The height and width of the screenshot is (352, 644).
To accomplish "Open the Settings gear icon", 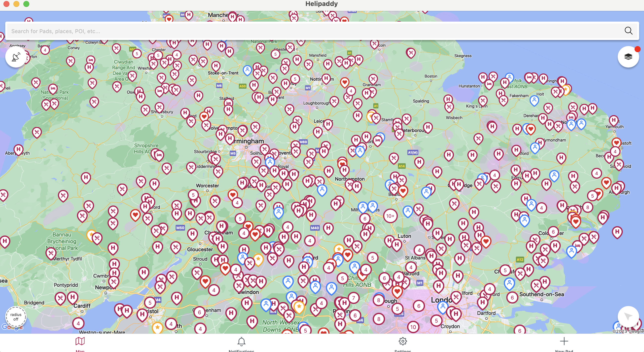I will [402, 342].
